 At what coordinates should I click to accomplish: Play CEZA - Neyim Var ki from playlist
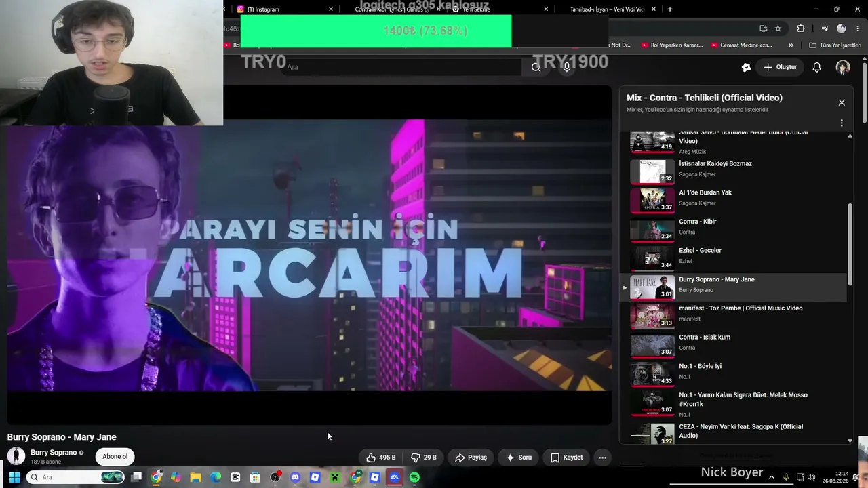point(734,433)
